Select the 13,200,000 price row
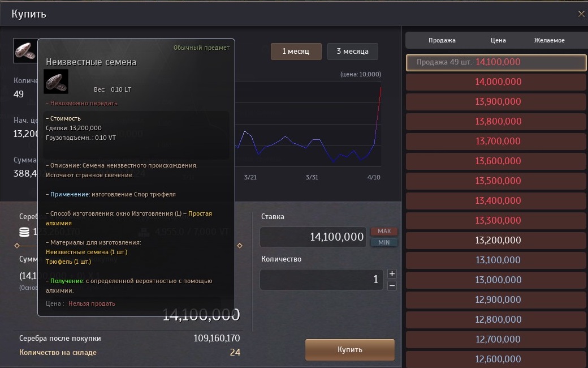 pos(496,240)
